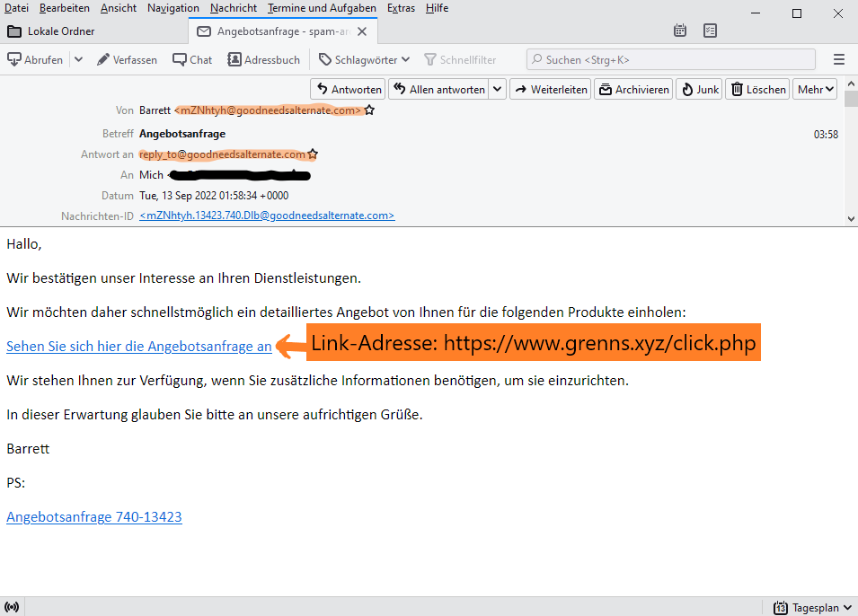Open the Mehr dropdown menu
Viewport: 858px width, 616px height.
[x=814, y=88]
